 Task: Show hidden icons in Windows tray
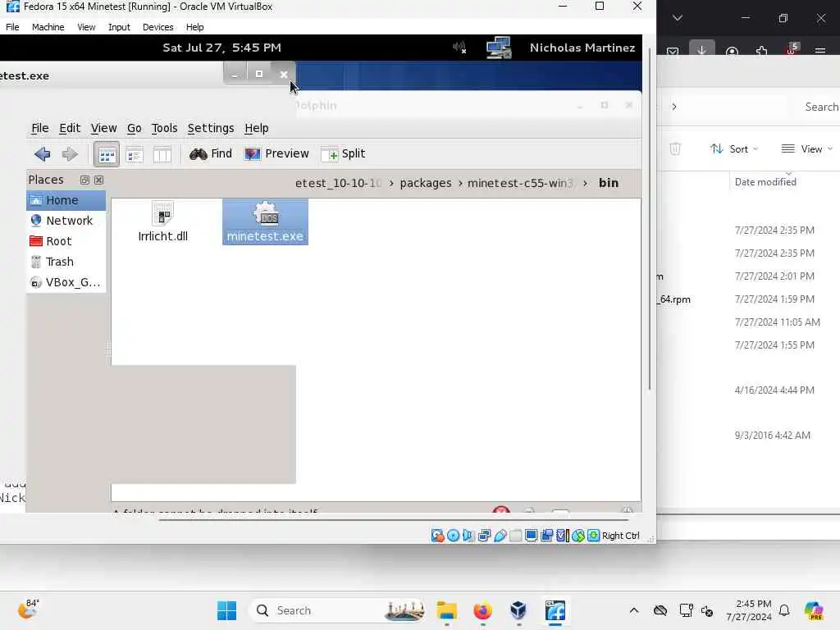click(x=634, y=610)
